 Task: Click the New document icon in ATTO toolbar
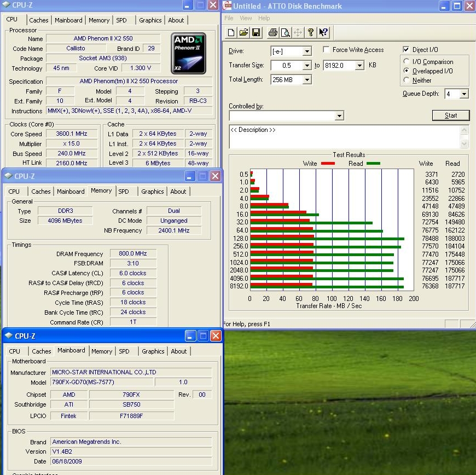[231, 32]
